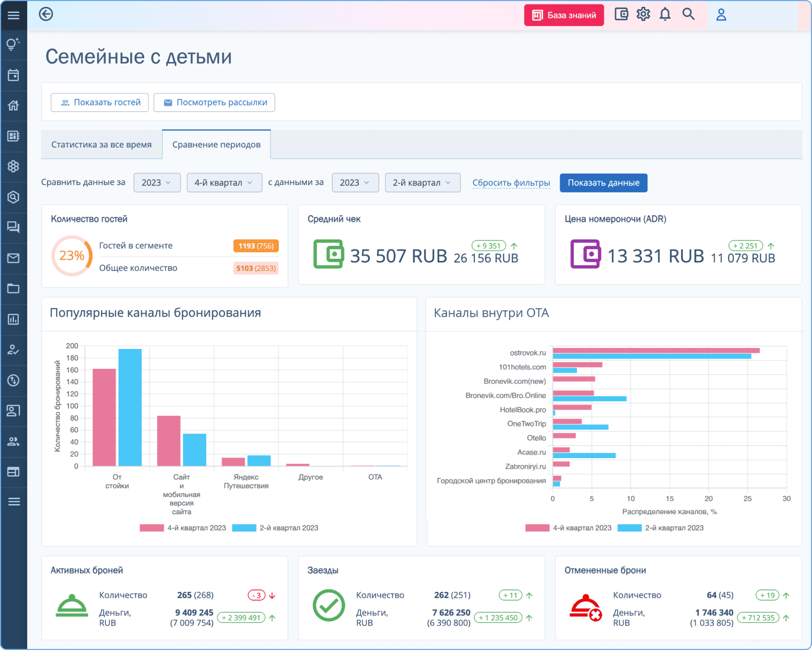Open the 2-й квартал dropdown
Screen dimensions: 812x650
[x=423, y=183]
